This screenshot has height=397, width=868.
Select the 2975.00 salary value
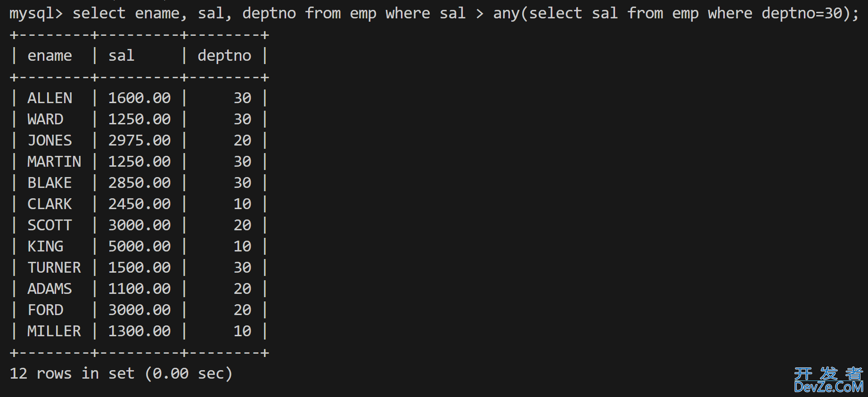click(139, 140)
